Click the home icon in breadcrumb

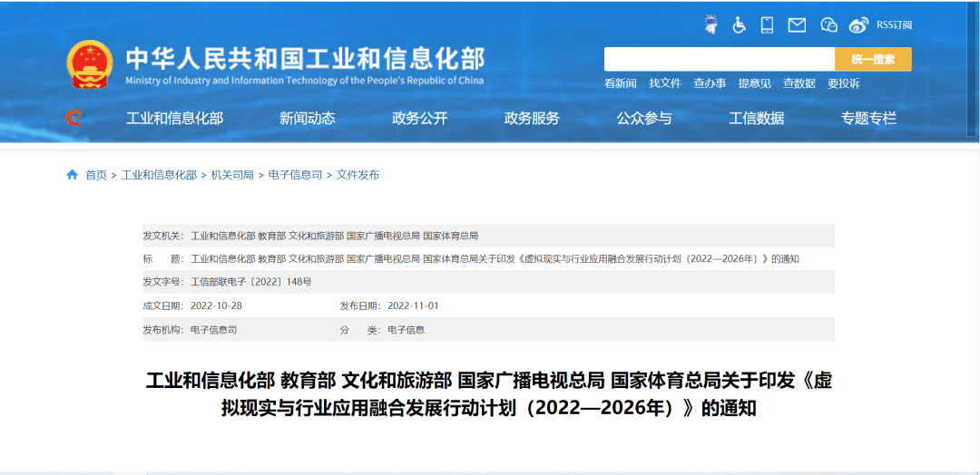(73, 175)
